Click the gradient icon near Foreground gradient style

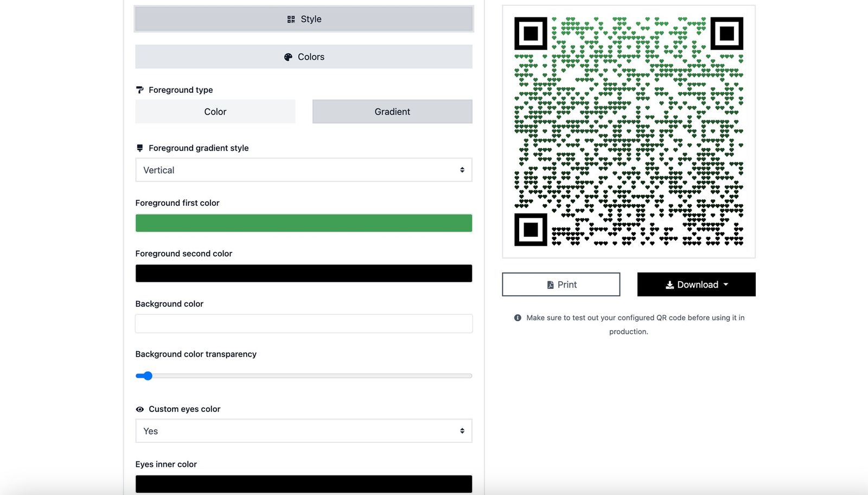[140, 147]
